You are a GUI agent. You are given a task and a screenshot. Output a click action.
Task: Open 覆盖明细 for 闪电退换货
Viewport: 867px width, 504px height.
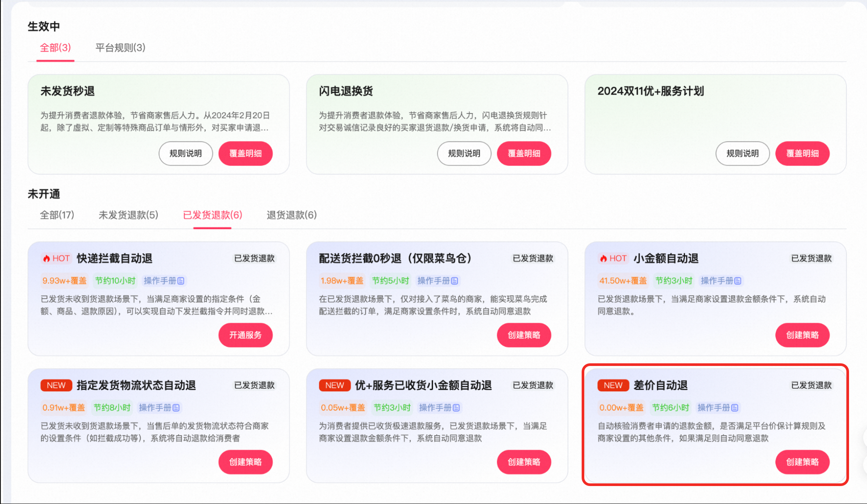click(x=524, y=153)
